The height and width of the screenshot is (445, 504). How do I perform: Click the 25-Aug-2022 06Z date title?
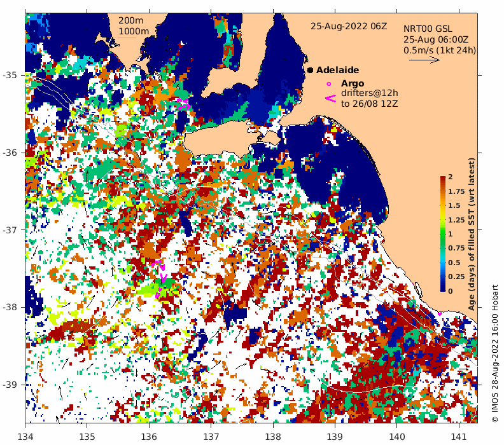pos(348,26)
